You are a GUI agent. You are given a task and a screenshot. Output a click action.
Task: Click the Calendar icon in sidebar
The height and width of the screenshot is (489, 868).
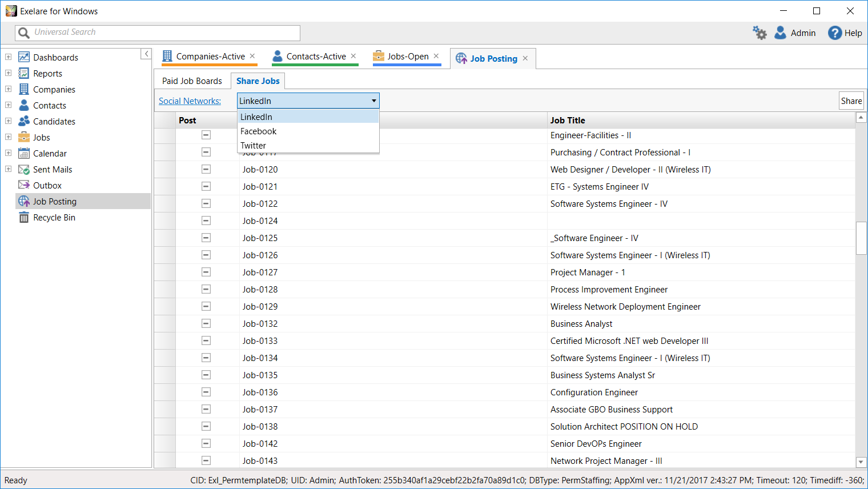coord(24,153)
